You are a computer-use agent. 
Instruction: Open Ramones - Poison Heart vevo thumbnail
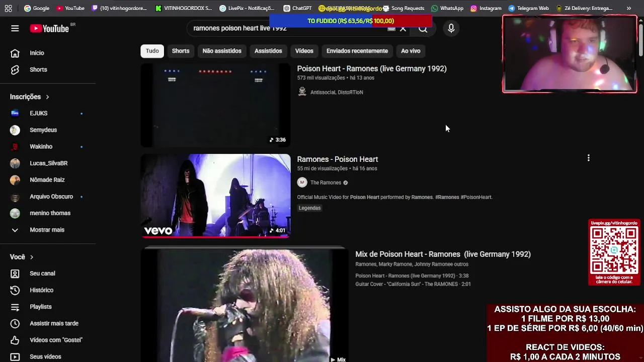[x=215, y=196]
